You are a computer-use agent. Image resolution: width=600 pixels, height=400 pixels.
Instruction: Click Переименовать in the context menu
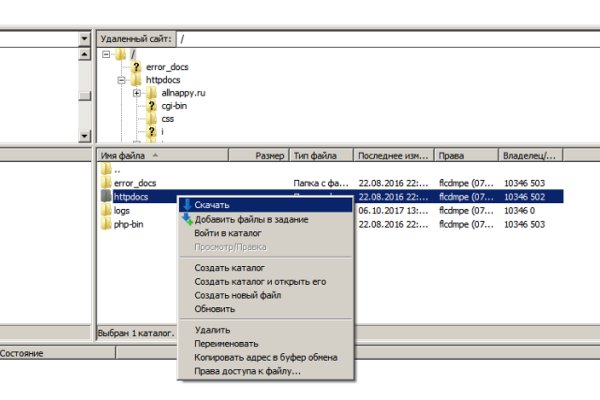pos(228,343)
